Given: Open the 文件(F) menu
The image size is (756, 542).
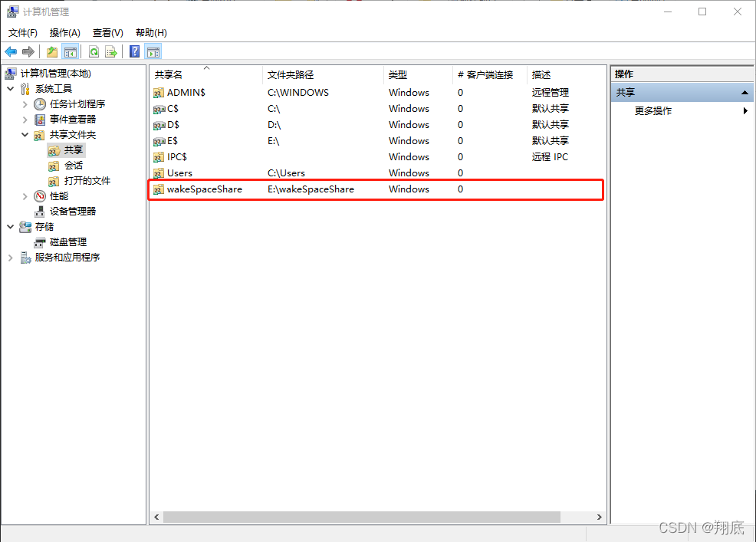Looking at the screenshot, I should point(23,33).
